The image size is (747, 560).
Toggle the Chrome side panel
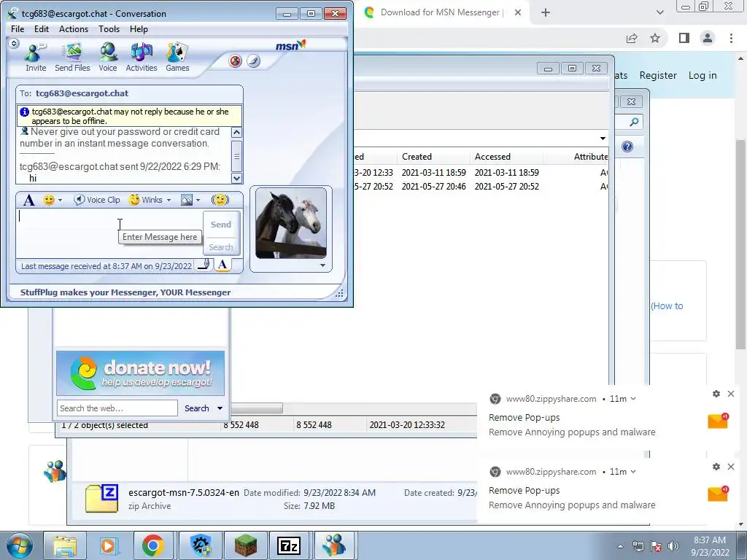[684, 38]
